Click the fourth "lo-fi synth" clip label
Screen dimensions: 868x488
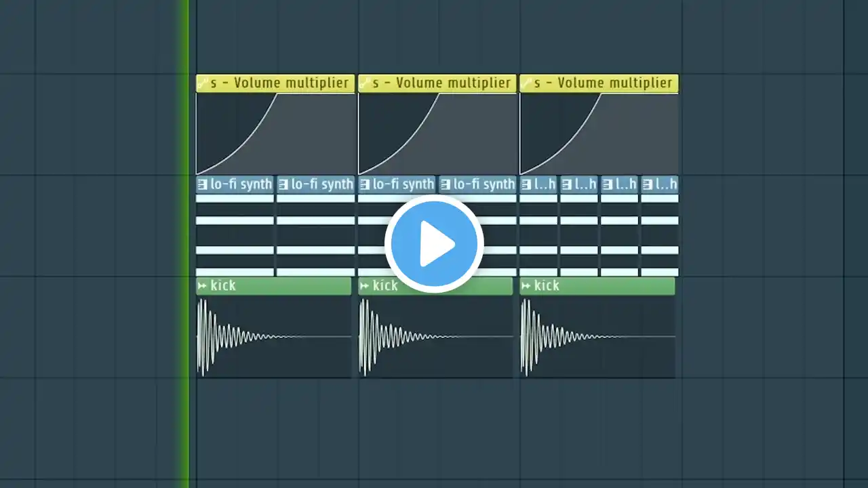484,184
